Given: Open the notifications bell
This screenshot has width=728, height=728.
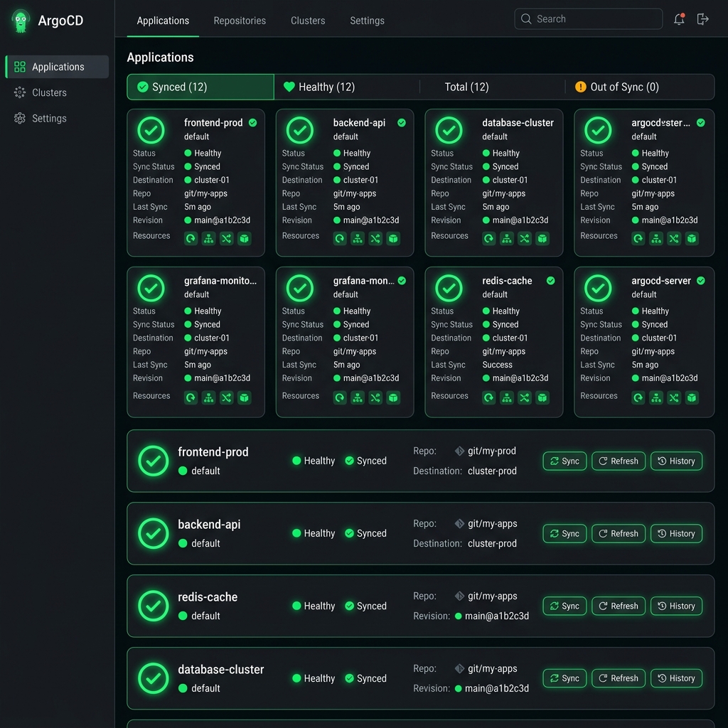Looking at the screenshot, I should pyautogui.click(x=679, y=19).
